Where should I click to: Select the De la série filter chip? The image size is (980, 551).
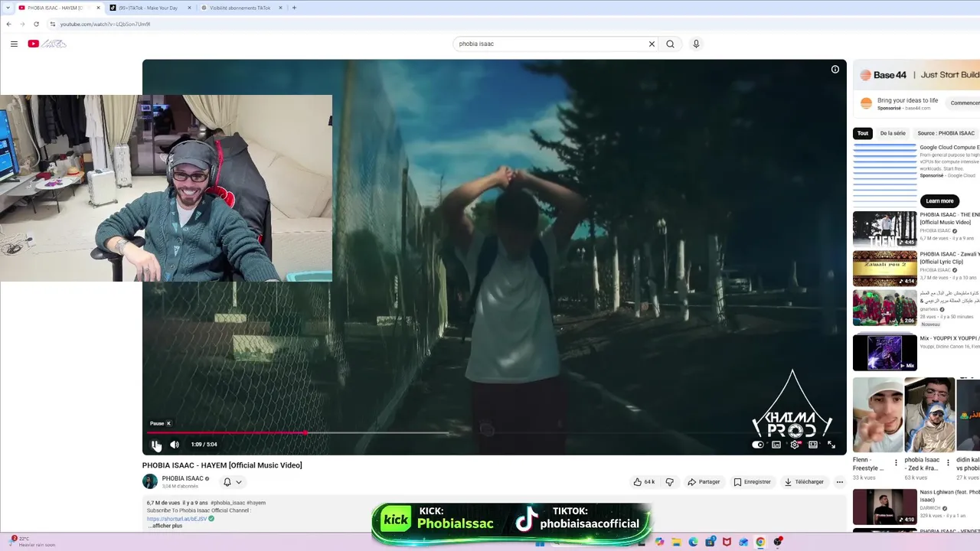point(893,133)
